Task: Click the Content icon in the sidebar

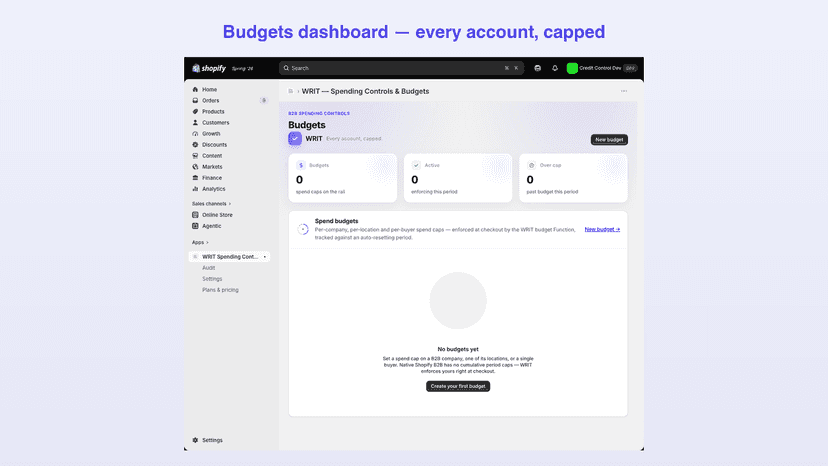Action: (x=195, y=156)
